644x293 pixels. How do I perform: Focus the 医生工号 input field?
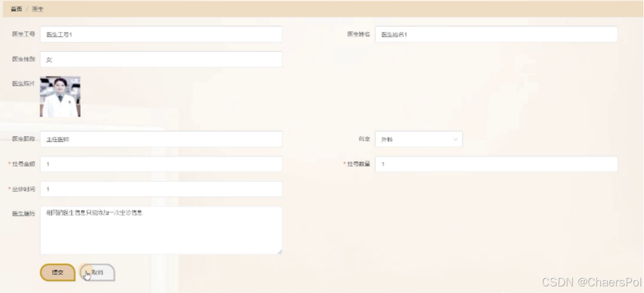161,35
